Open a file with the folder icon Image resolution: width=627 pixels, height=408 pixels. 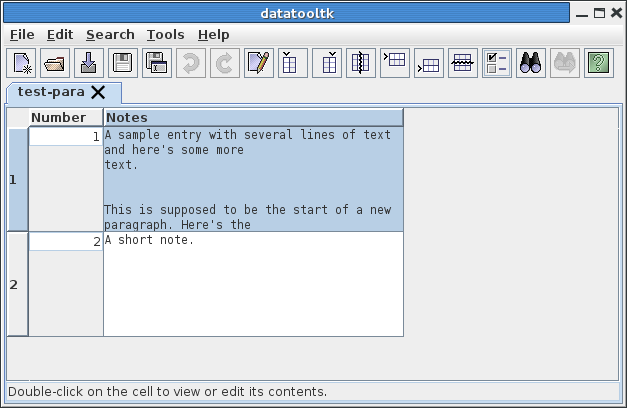(56, 63)
